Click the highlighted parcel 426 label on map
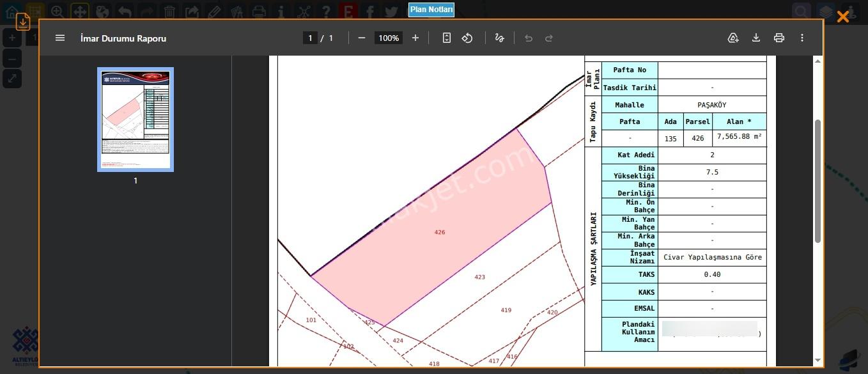Screen dimensions: 868x374 pyautogui.click(x=440, y=232)
